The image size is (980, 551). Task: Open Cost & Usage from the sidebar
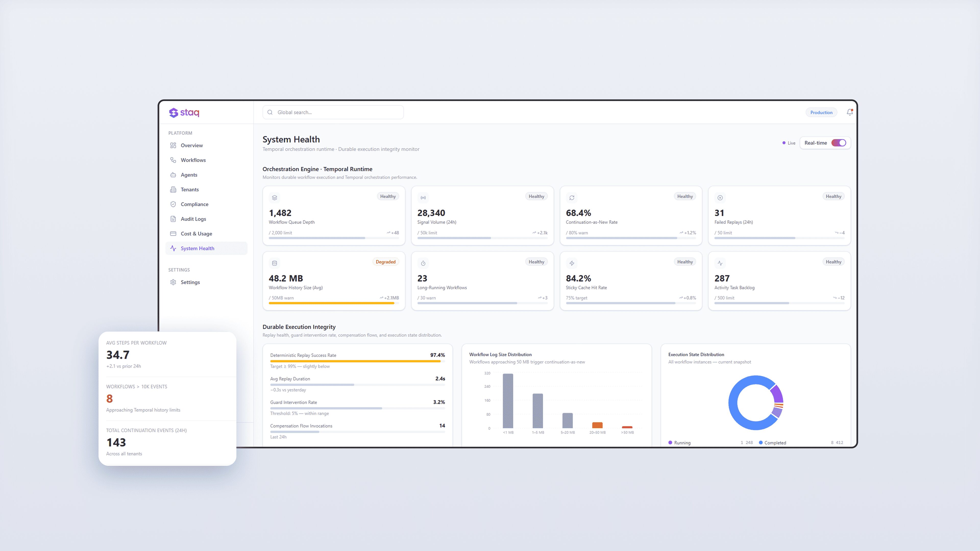coord(196,233)
